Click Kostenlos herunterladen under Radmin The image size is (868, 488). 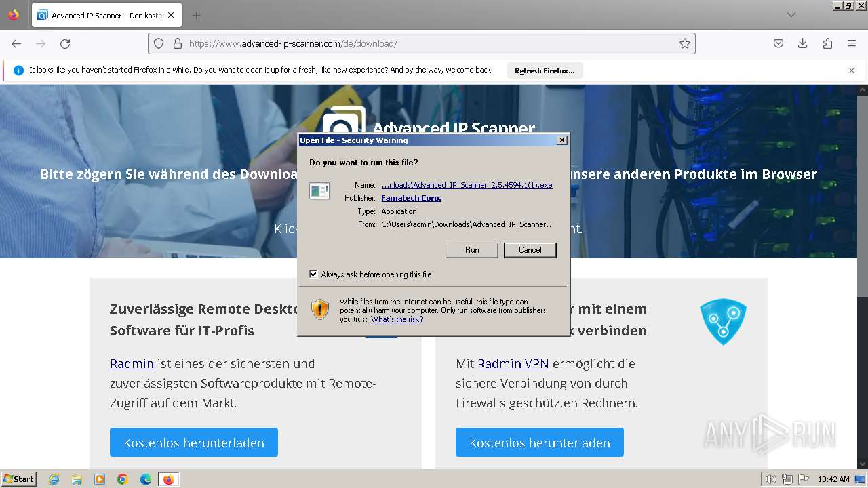pyautogui.click(x=194, y=442)
